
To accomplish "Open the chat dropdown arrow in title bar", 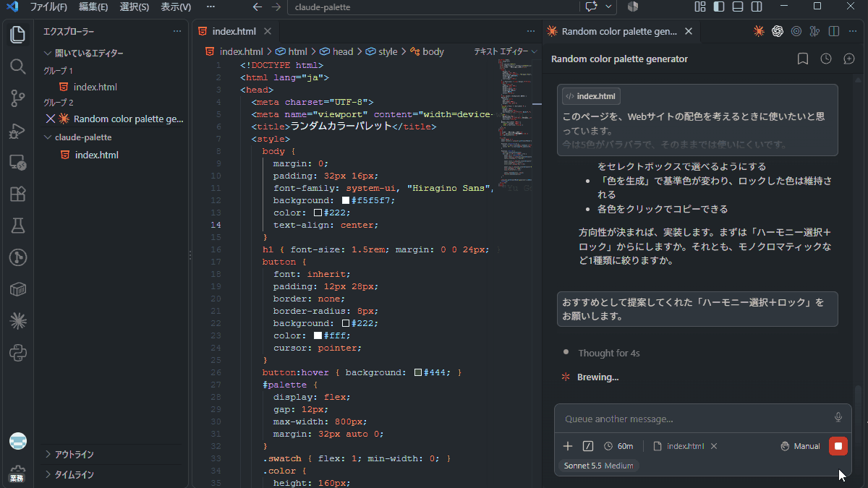I will tap(609, 7).
